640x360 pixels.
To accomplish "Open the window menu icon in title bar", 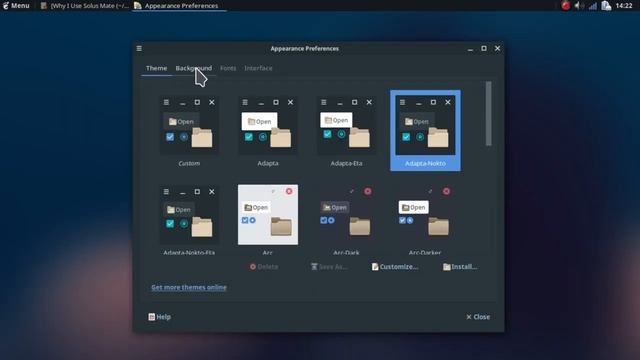I will (139, 49).
